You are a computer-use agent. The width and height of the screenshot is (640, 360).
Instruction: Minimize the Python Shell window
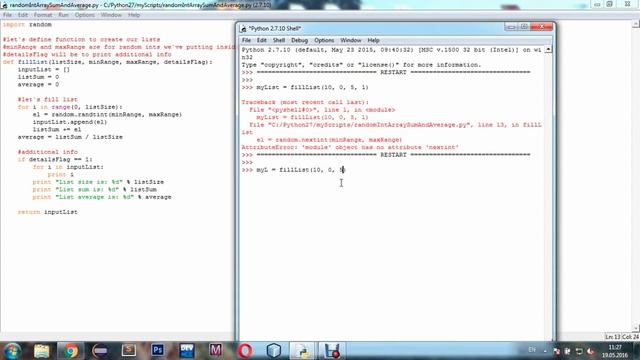click(510, 27)
